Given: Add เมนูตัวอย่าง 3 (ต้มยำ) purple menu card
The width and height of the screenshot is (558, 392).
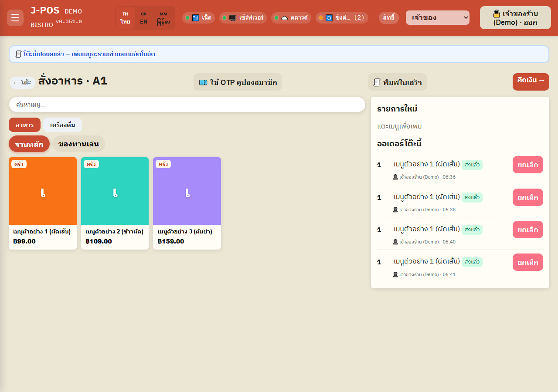Looking at the screenshot, I should 187,203.
